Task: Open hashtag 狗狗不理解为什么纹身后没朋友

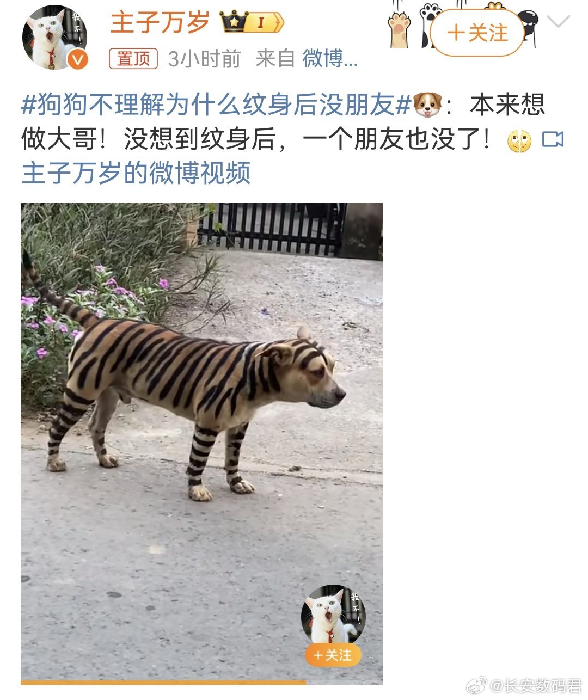Action: point(216,105)
